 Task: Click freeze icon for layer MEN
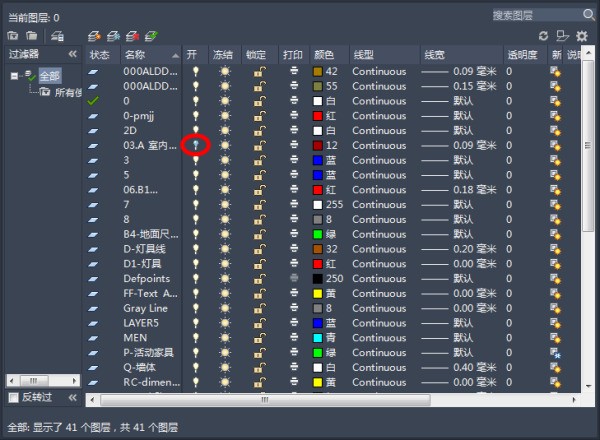[225, 338]
